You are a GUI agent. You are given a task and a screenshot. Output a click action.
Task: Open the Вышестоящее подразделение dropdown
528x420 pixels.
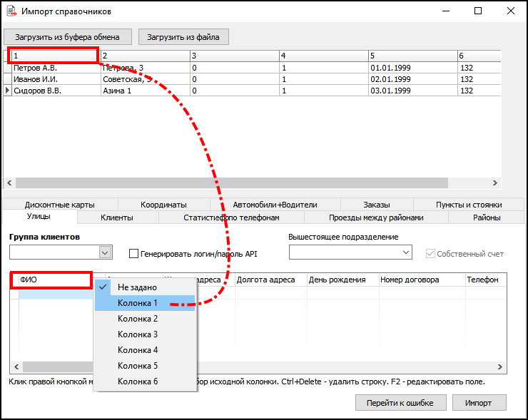(x=406, y=252)
